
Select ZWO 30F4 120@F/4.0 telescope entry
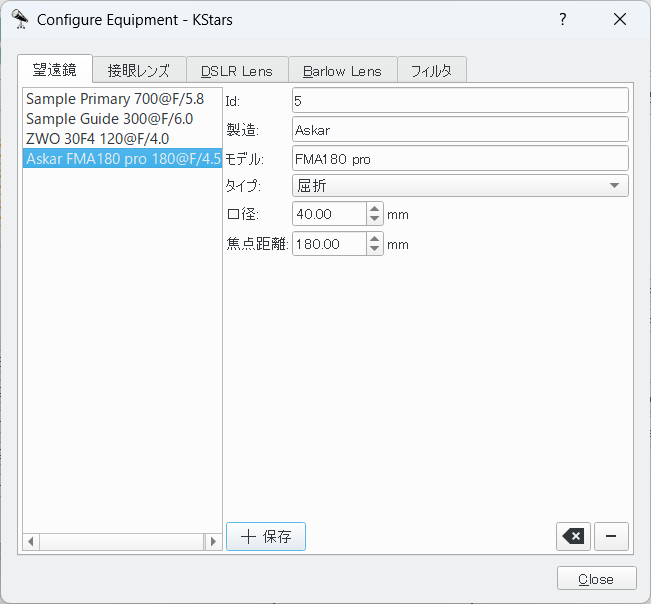pyautogui.click(x=98, y=138)
